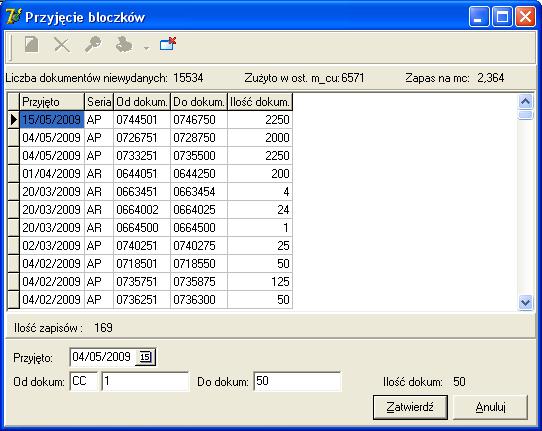Select the cell 0664002
This screenshot has height=431, width=542.
[x=142, y=209]
